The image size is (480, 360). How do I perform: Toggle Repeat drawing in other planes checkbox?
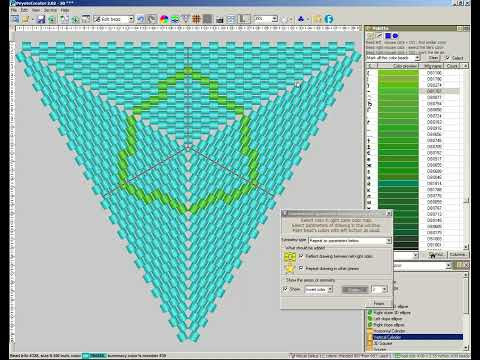pos(301,268)
